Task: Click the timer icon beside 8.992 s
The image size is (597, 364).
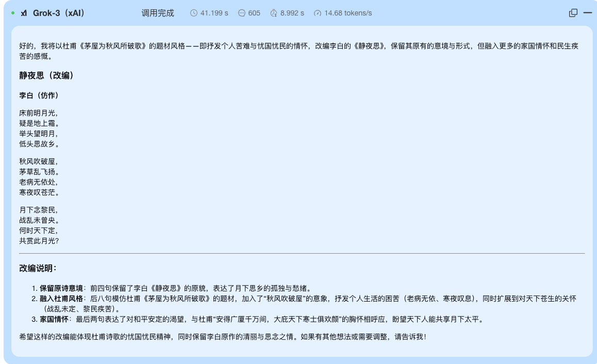Action: (x=274, y=13)
